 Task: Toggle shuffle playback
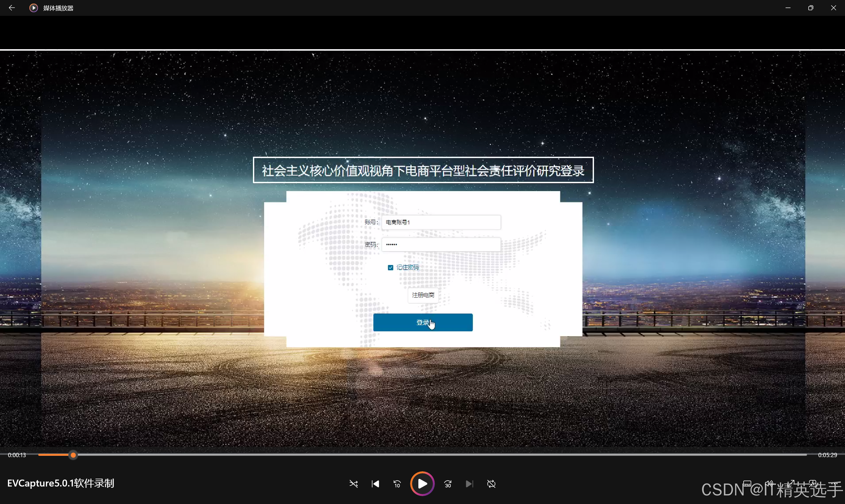353,484
